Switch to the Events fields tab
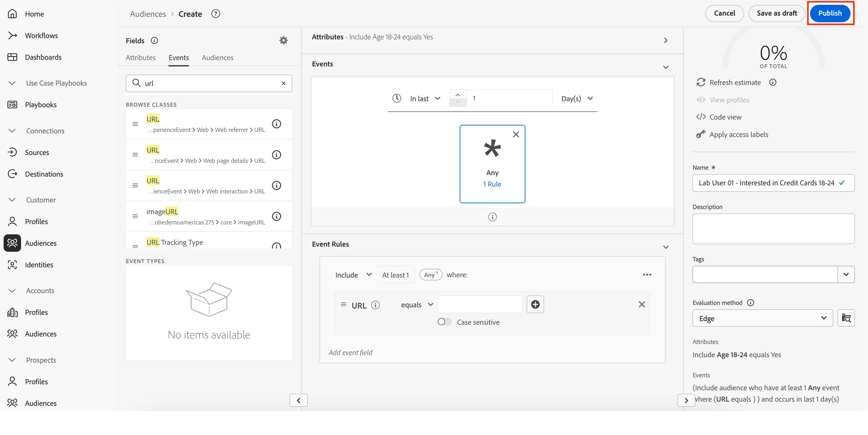Image resolution: width=868 pixels, height=435 pixels. [179, 58]
